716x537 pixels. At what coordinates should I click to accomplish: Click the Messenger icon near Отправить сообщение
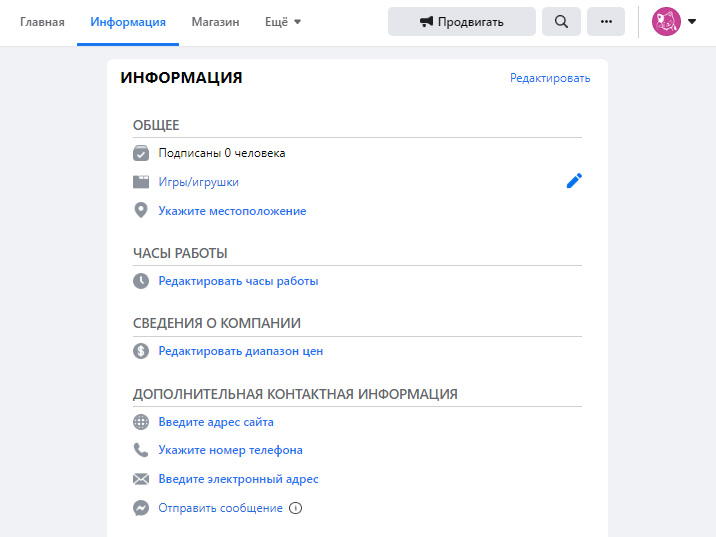(141, 508)
